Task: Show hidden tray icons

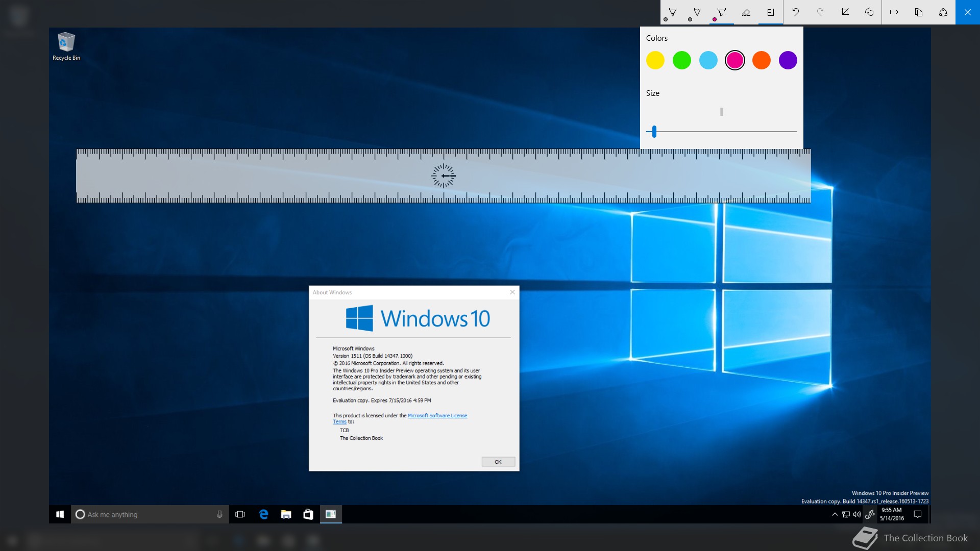Action: [835, 514]
